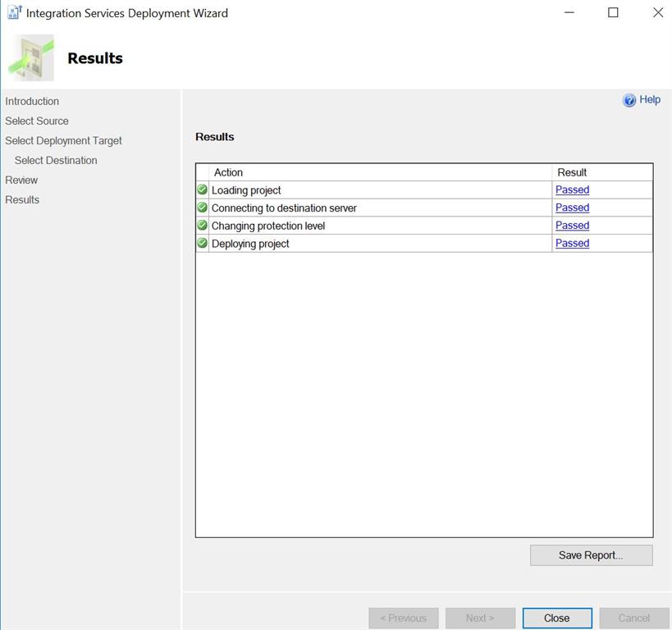
Task: Click the green check beside Loading project
Action: 201,189
